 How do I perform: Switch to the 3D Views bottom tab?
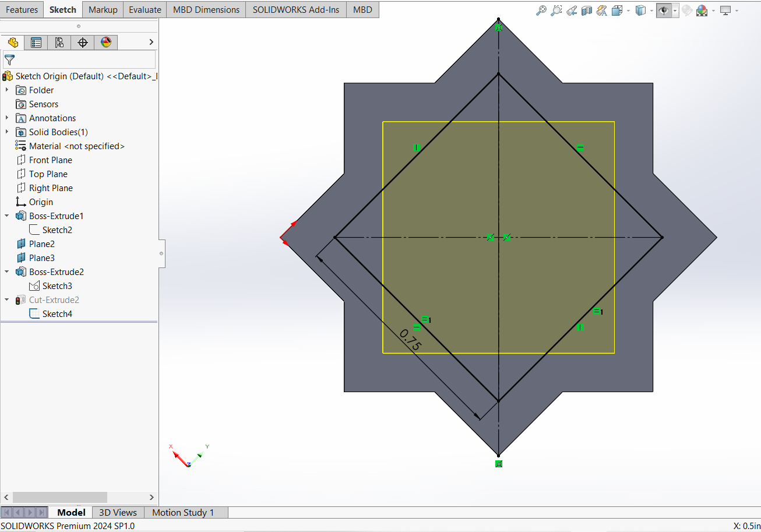(118, 512)
